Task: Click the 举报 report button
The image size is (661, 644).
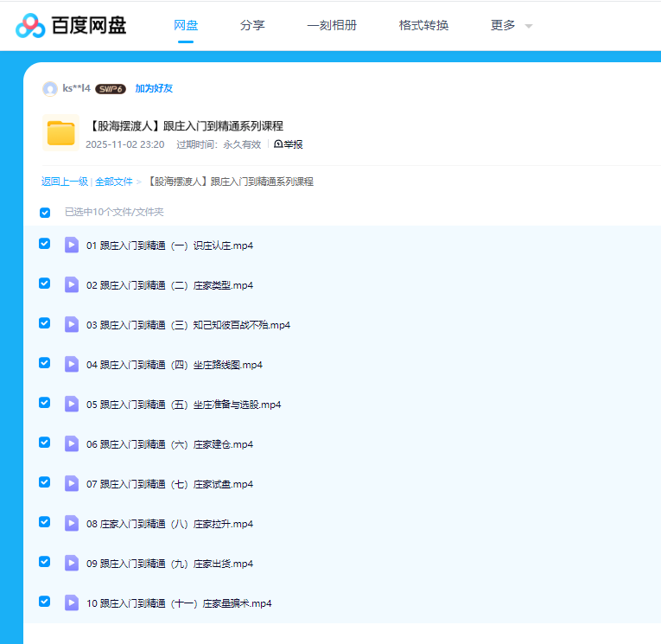Action: tap(289, 144)
